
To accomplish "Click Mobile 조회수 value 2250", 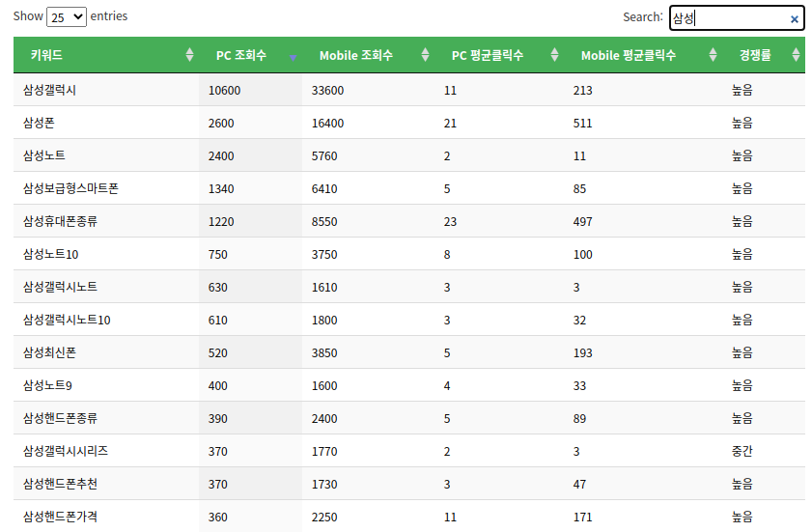I will pos(324,517).
